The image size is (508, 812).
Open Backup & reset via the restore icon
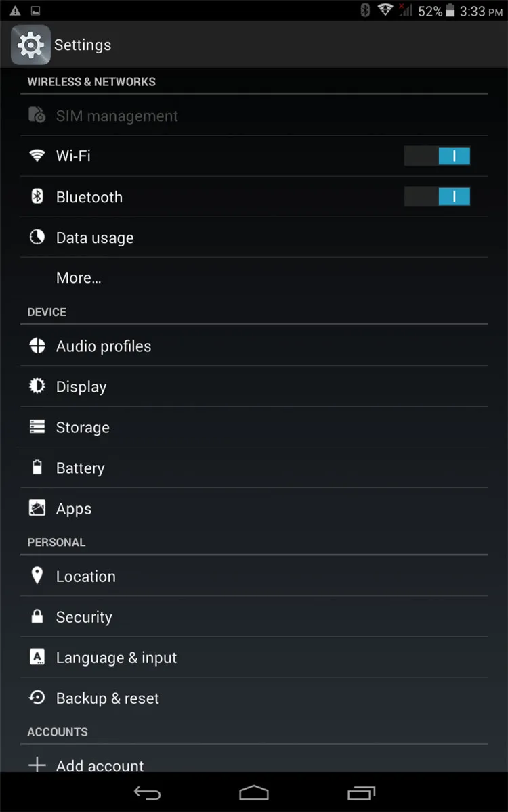pyautogui.click(x=37, y=698)
